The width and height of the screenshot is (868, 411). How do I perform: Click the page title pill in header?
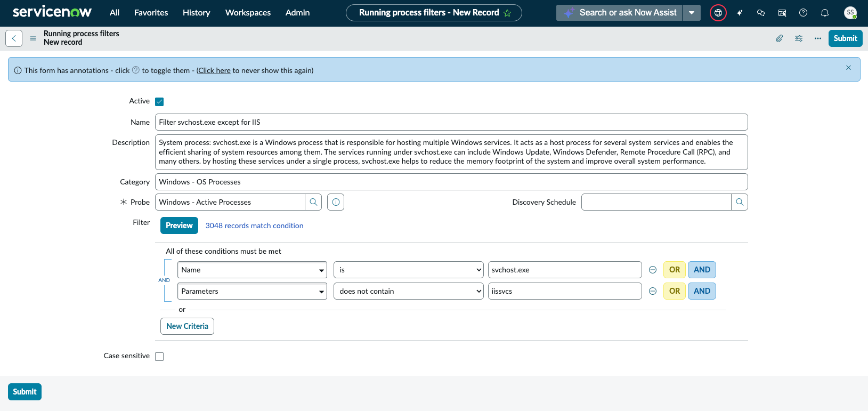[x=434, y=13]
